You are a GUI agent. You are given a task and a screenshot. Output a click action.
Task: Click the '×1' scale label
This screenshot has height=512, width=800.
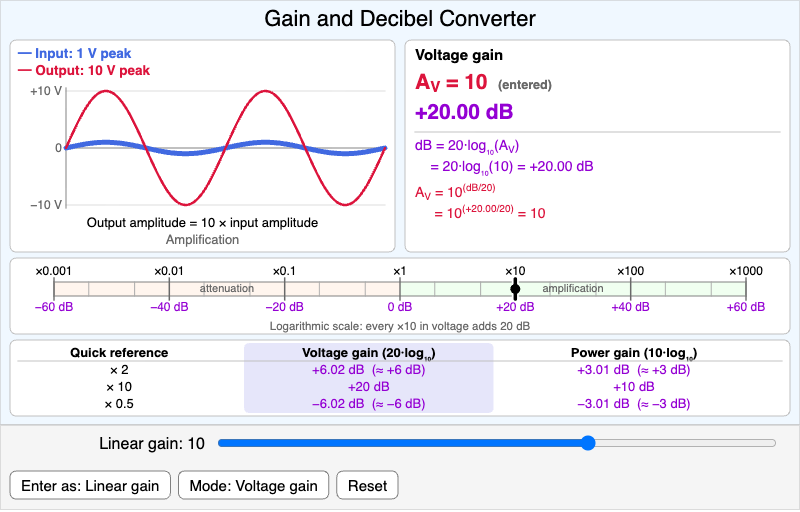click(x=399, y=271)
